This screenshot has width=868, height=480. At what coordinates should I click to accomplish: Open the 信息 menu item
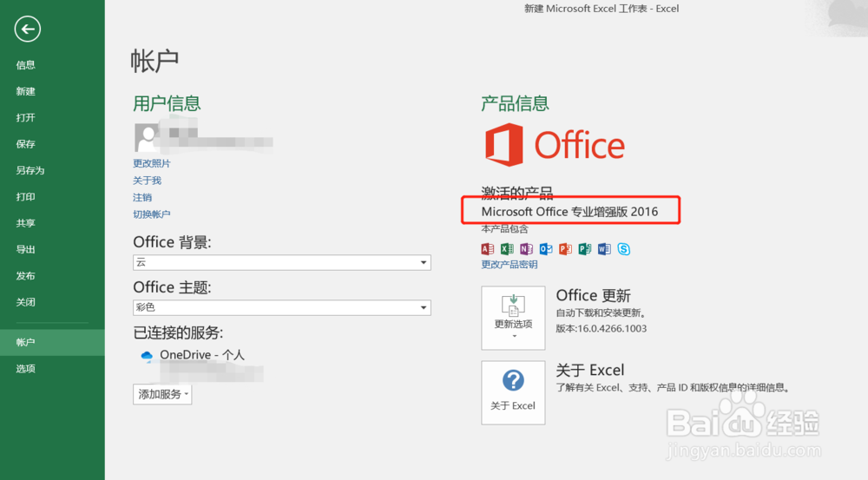(25, 65)
